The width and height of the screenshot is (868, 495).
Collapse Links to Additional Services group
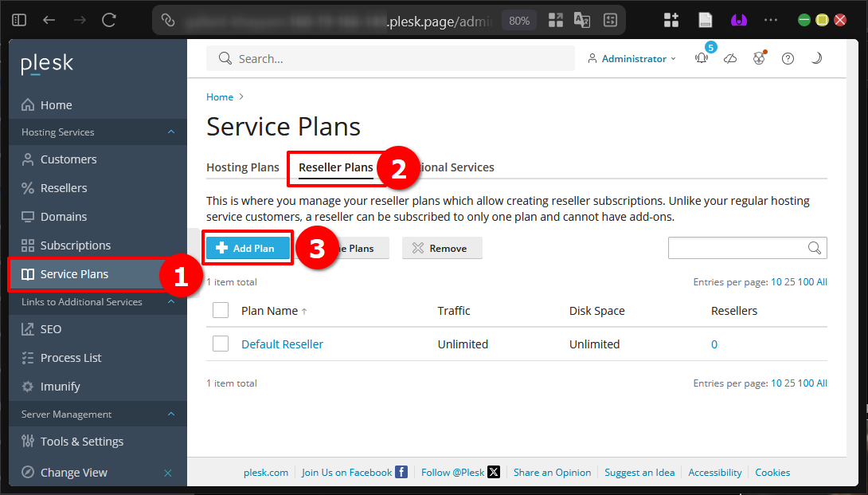point(171,301)
